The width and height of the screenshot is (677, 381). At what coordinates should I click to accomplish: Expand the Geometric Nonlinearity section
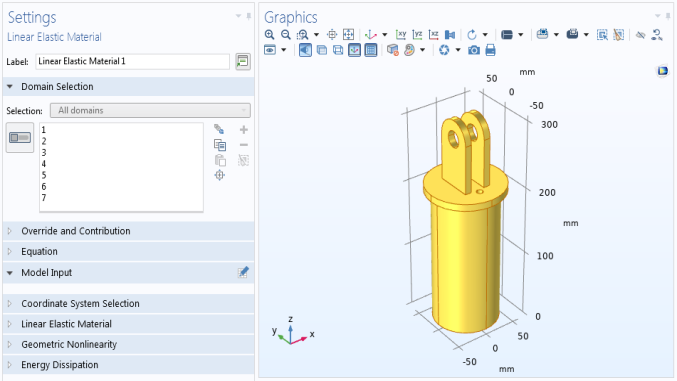pyautogui.click(x=129, y=344)
